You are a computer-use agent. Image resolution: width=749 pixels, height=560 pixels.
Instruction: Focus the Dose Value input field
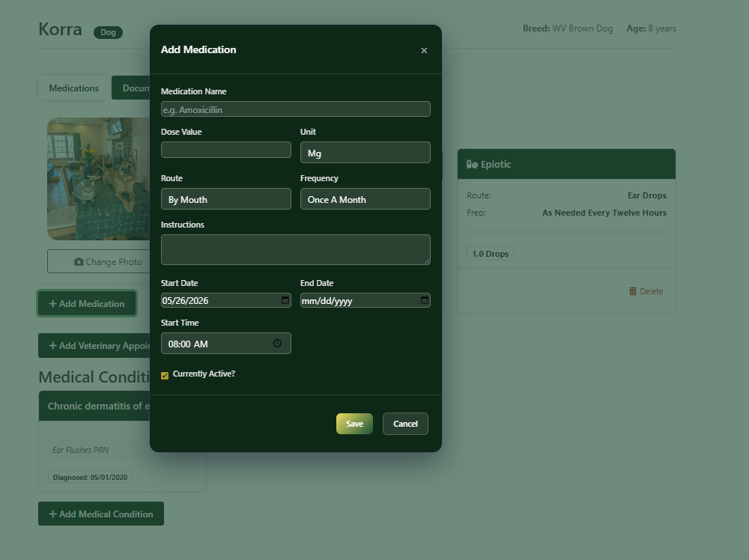click(x=226, y=150)
